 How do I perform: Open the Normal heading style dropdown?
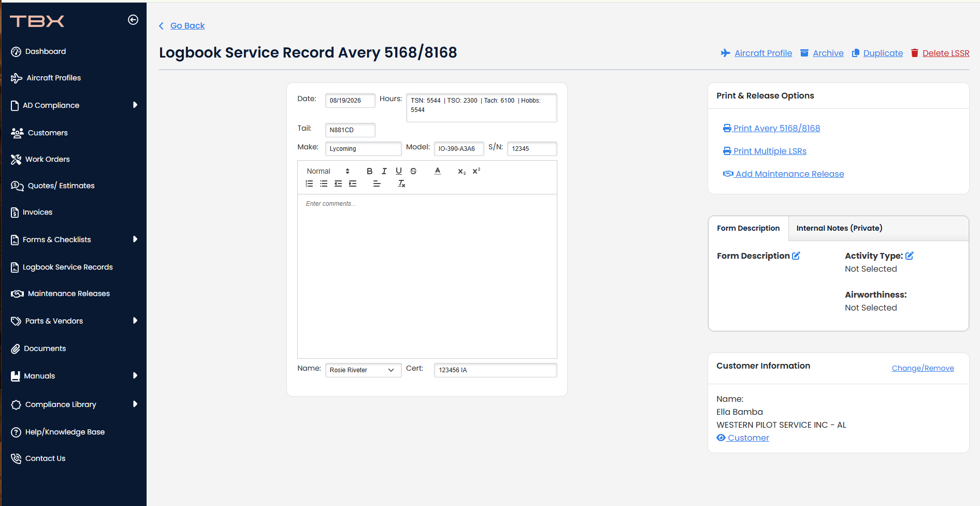(328, 171)
